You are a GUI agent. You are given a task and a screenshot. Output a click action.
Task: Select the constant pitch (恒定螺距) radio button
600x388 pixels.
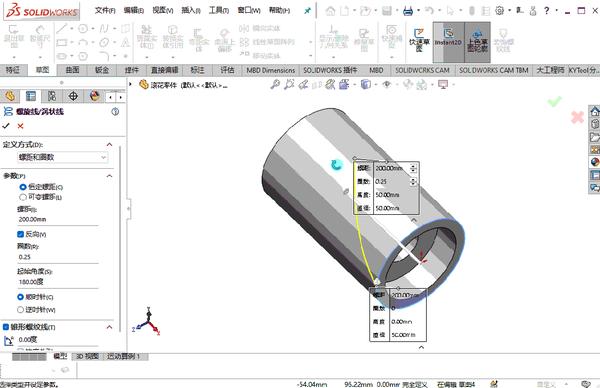click(23, 187)
